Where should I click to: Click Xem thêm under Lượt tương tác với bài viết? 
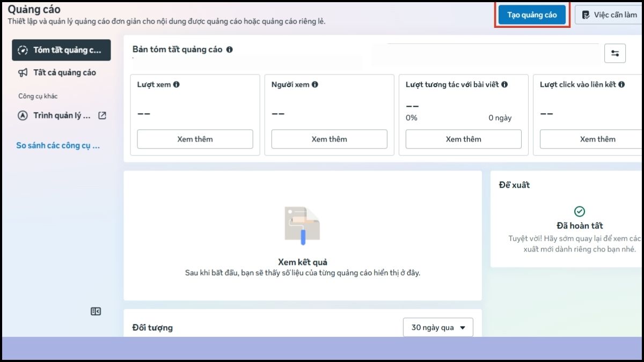click(x=463, y=139)
